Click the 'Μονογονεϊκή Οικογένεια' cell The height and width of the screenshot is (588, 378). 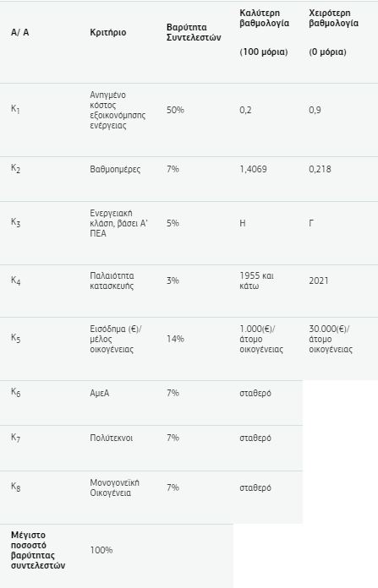coord(114,487)
